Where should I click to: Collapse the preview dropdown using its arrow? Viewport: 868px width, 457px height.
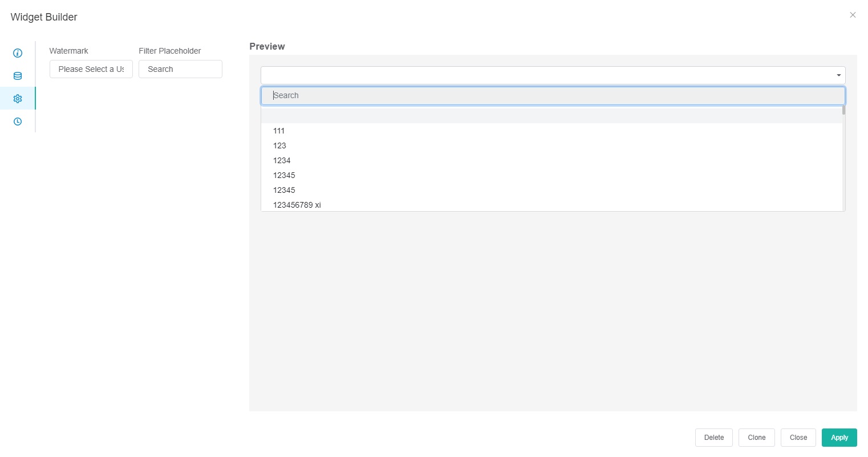pyautogui.click(x=838, y=75)
